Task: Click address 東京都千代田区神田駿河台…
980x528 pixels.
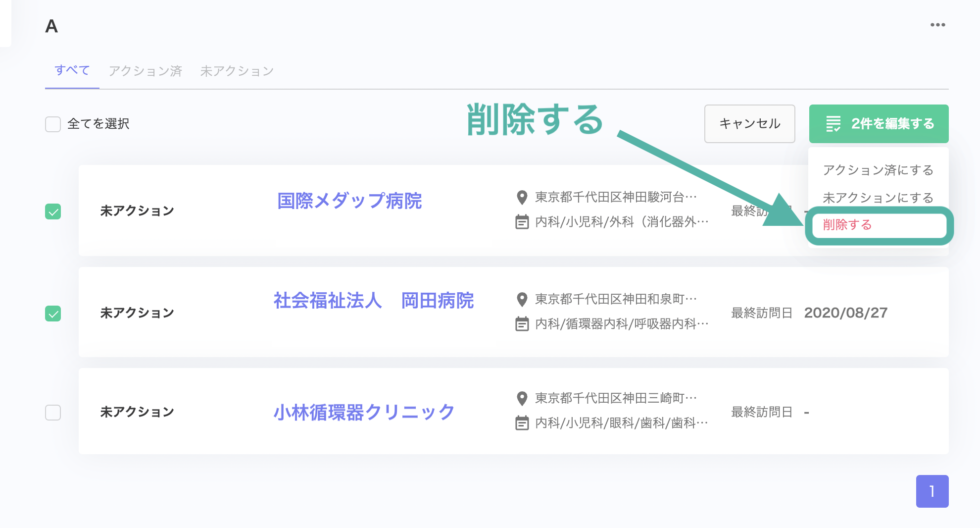Action: click(616, 197)
